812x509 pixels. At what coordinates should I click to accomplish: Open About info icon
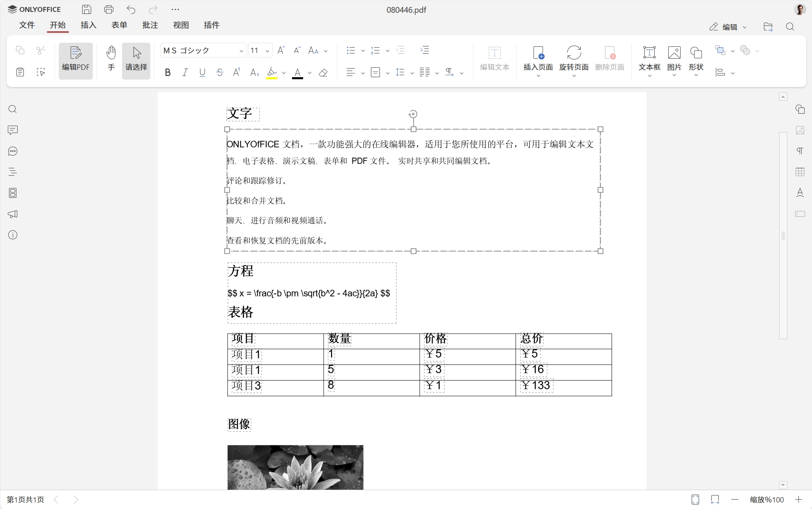(x=13, y=235)
